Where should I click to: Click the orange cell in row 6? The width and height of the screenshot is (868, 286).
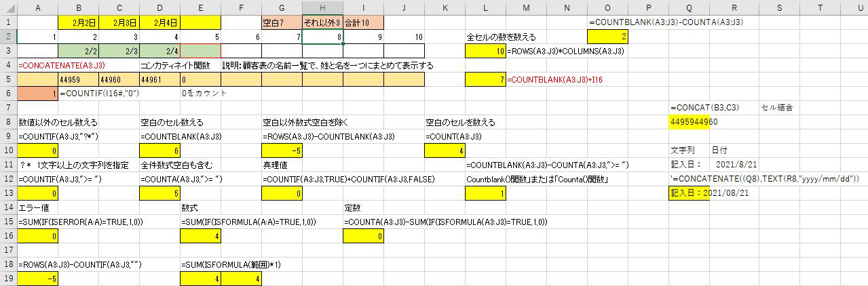[x=37, y=94]
